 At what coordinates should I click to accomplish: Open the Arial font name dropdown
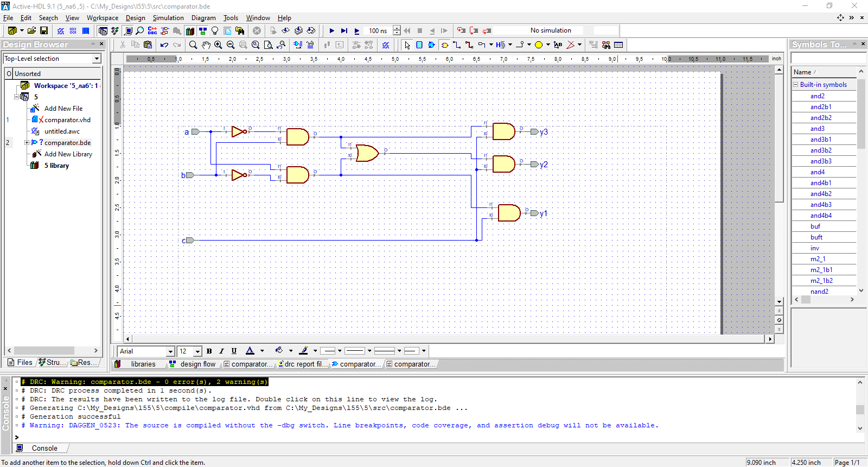(170, 351)
